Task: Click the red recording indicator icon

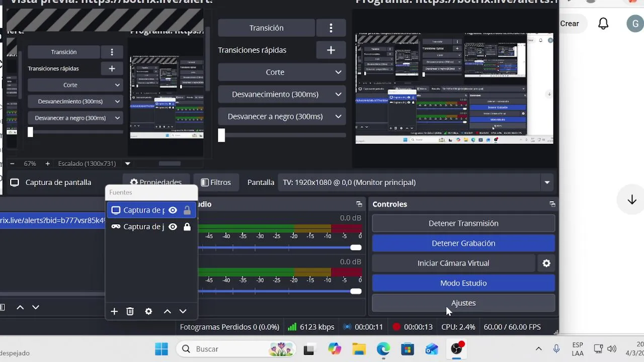Action: [396, 327]
